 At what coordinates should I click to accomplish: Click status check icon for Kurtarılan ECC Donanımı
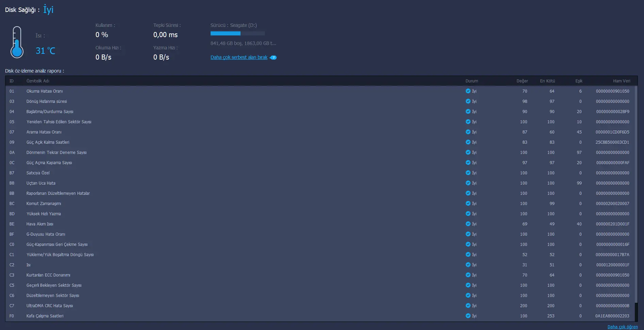(468, 275)
